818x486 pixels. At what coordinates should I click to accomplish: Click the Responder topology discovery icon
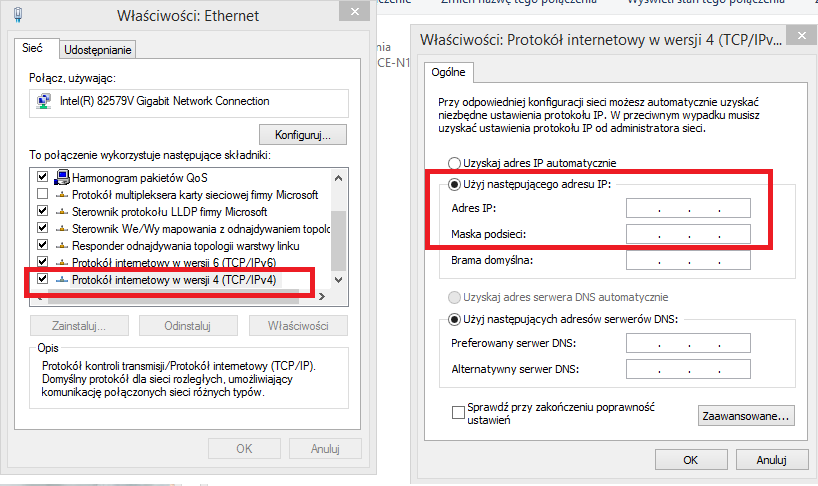[62, 246]
